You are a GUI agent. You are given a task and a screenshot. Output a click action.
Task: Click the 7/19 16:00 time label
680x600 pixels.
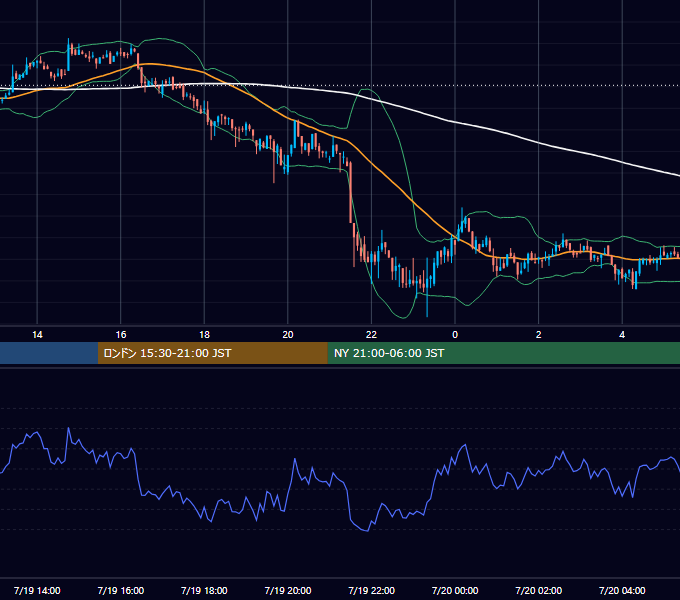[x=121, y=590]
